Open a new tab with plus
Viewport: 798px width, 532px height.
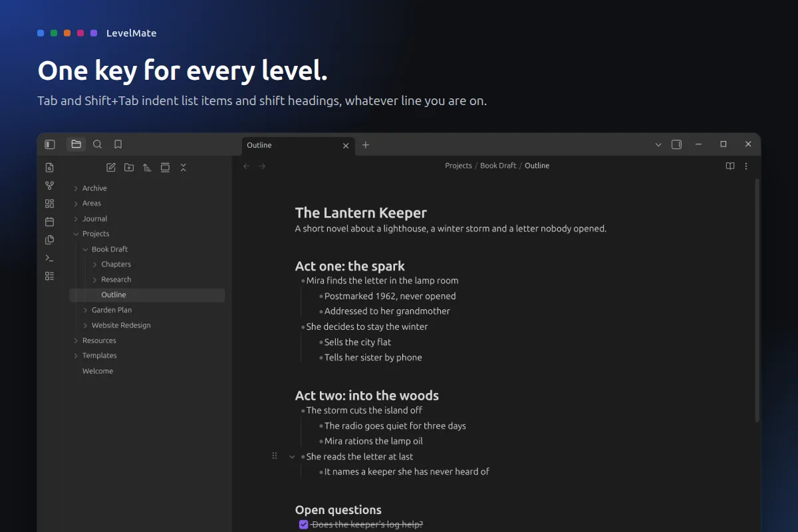point(365,145)
